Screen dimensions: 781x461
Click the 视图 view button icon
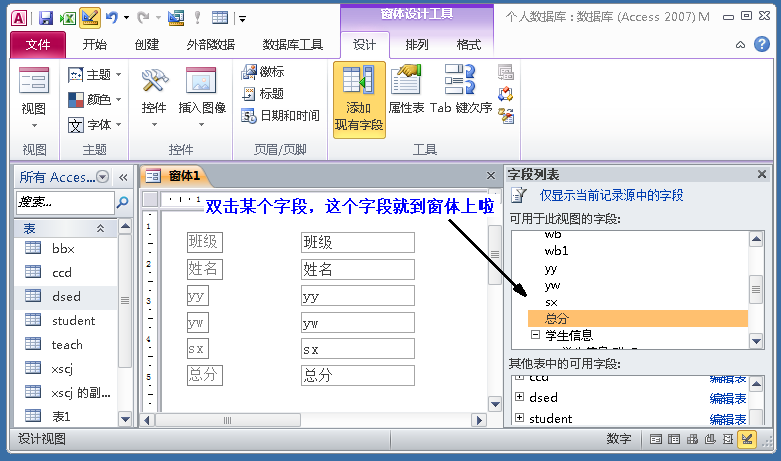(x=34, y=80)
